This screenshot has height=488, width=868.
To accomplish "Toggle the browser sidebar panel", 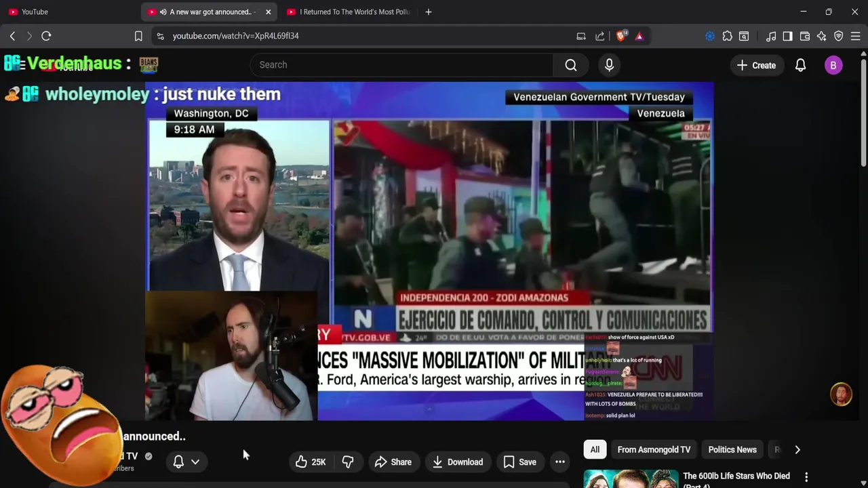I will click(787, 36).
